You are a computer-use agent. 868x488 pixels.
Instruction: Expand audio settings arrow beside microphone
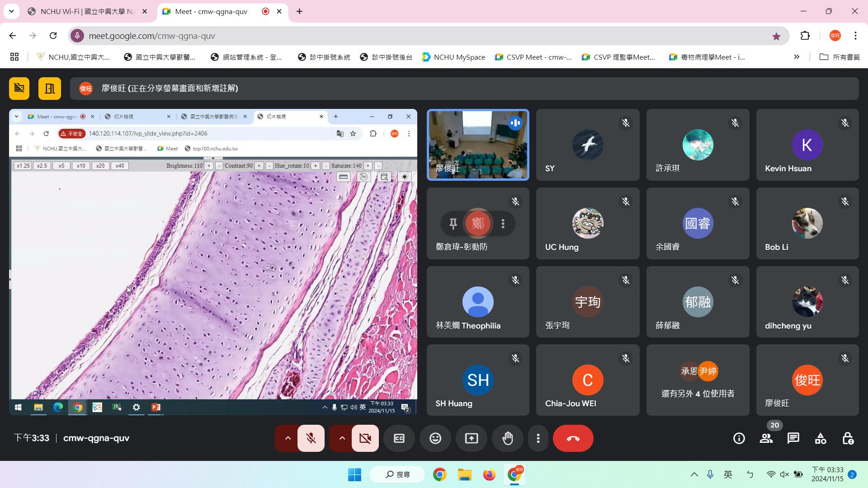288,438
